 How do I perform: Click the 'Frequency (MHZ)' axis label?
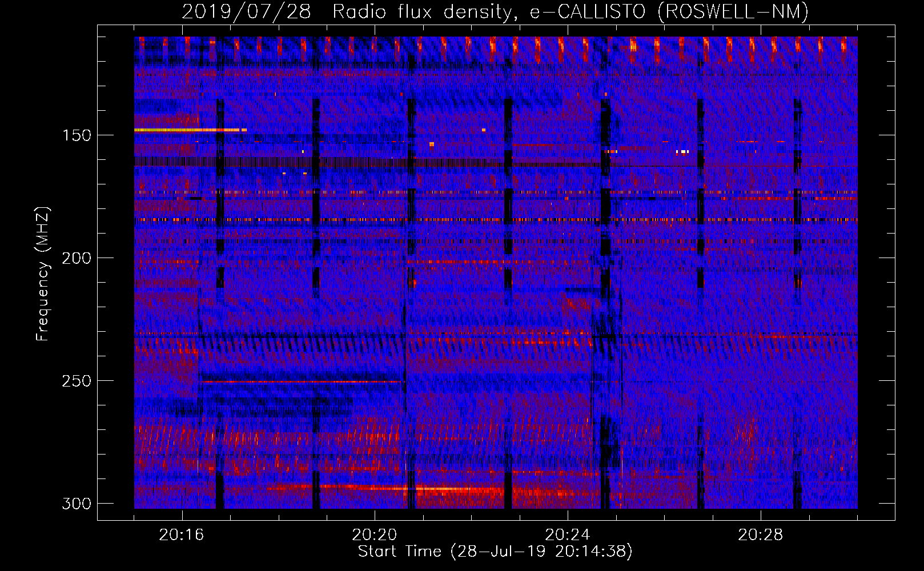42,274
